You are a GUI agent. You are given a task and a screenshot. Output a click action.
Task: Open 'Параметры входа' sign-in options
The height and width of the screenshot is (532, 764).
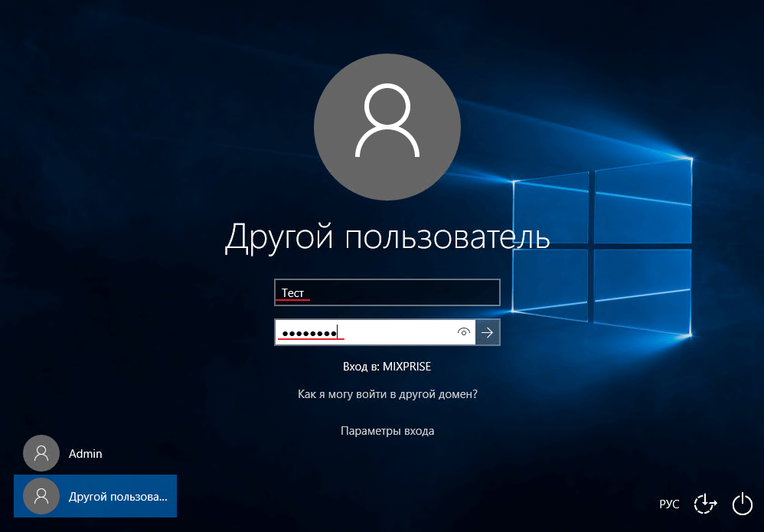point(387,431)
